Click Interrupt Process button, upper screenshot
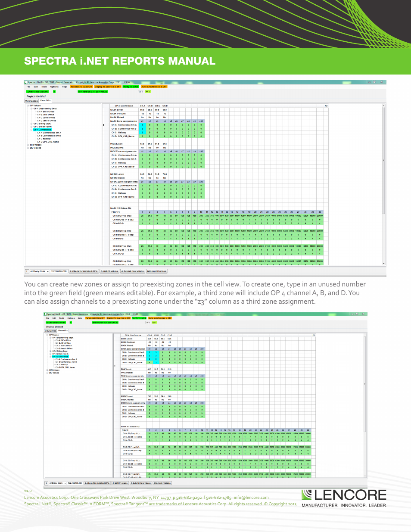Viewport: 411px width, 532px height. (x=156, y=271)
